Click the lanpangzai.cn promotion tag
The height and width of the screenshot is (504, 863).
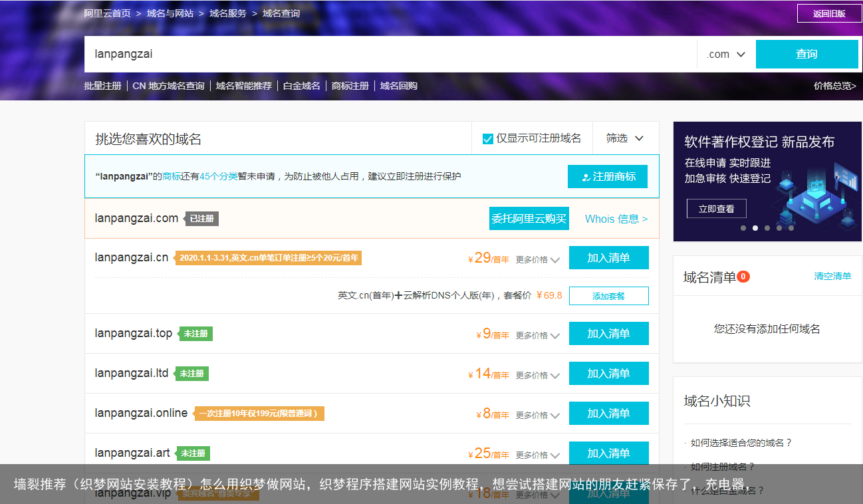(269, 258)
